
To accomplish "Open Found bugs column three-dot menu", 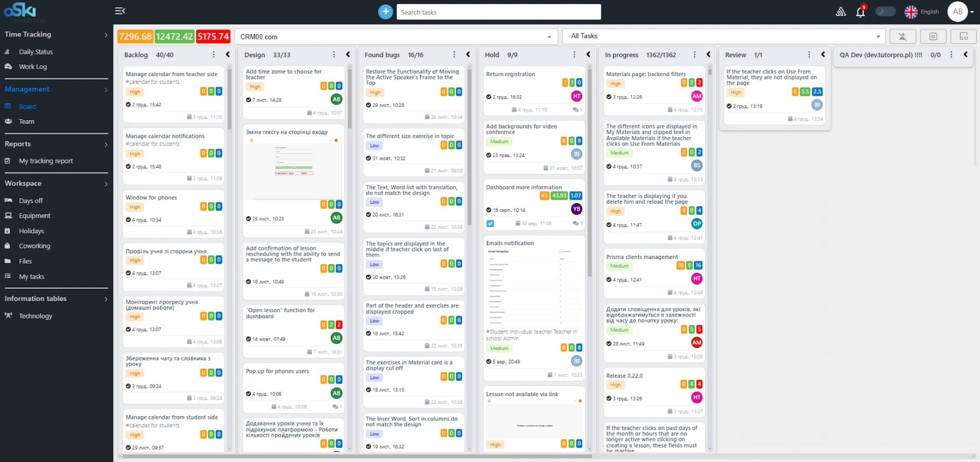I will coord(454,54).
